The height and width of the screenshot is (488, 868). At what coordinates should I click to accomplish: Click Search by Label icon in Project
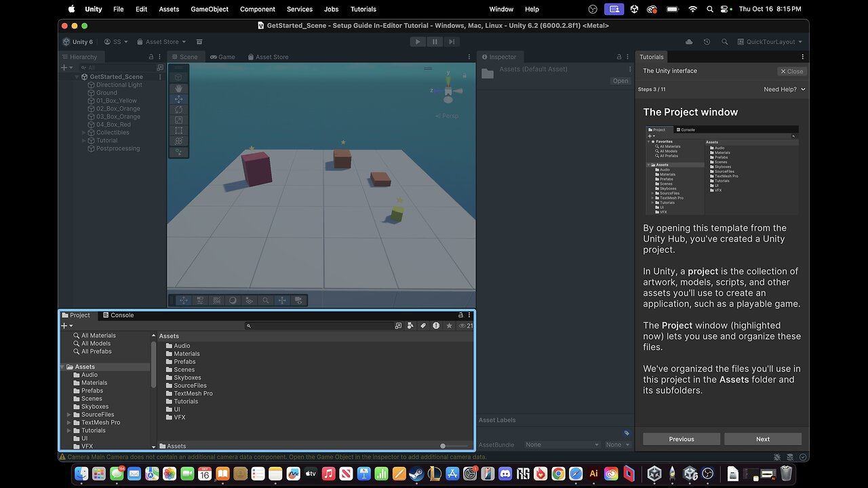coord(423,326)
